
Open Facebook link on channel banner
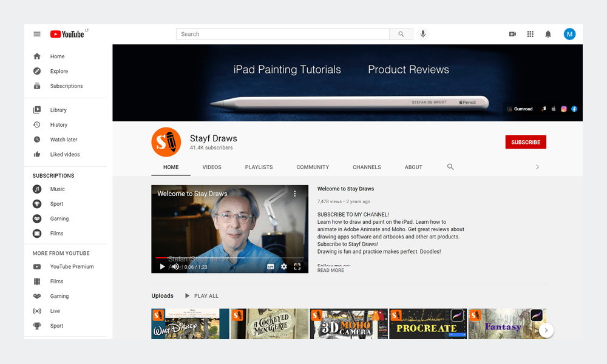click(574, 109)
